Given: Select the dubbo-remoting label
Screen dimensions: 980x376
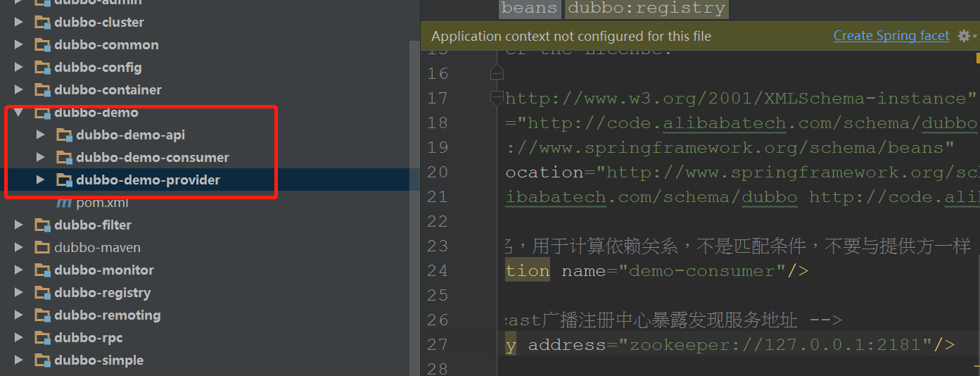Looking at the screenshot, I should (x=108, y=315).
